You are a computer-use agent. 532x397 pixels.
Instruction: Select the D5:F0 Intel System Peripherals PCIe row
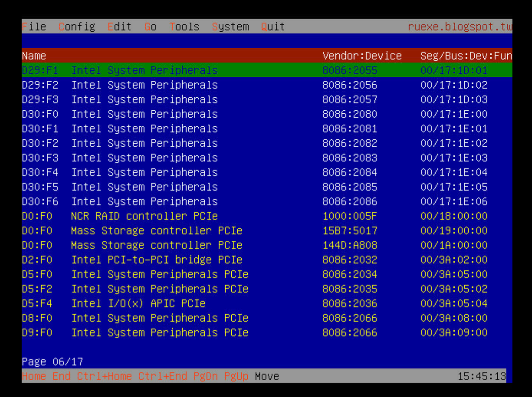[267, 274]
